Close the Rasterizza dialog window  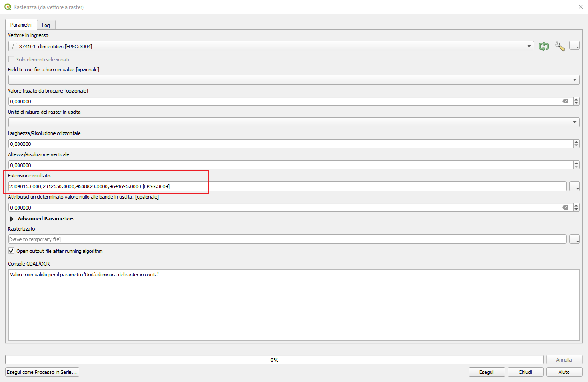click(580, 7)
